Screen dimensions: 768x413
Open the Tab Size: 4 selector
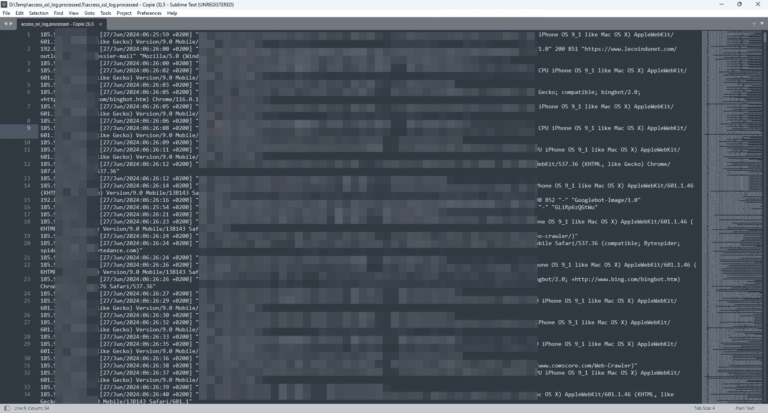pos(704,408)
